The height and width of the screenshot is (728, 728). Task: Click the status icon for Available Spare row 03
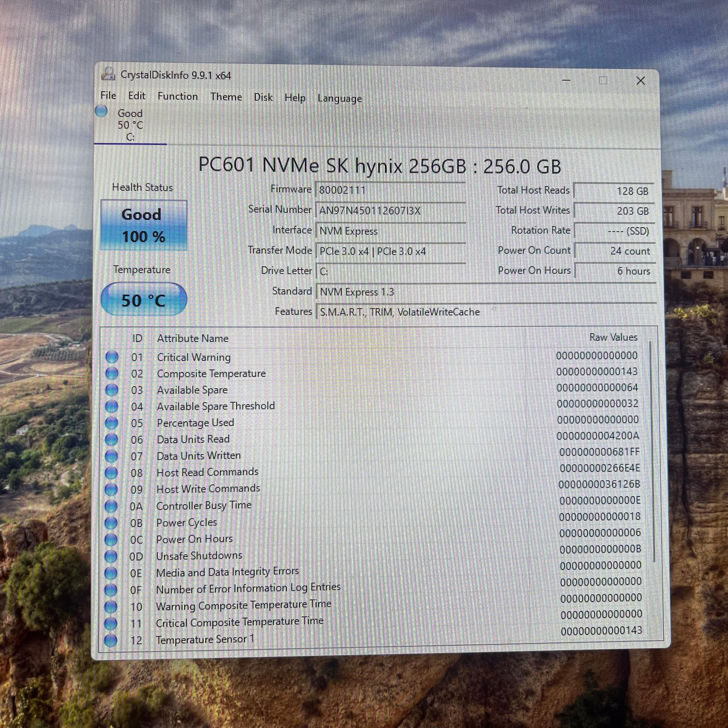pos(112,390)
